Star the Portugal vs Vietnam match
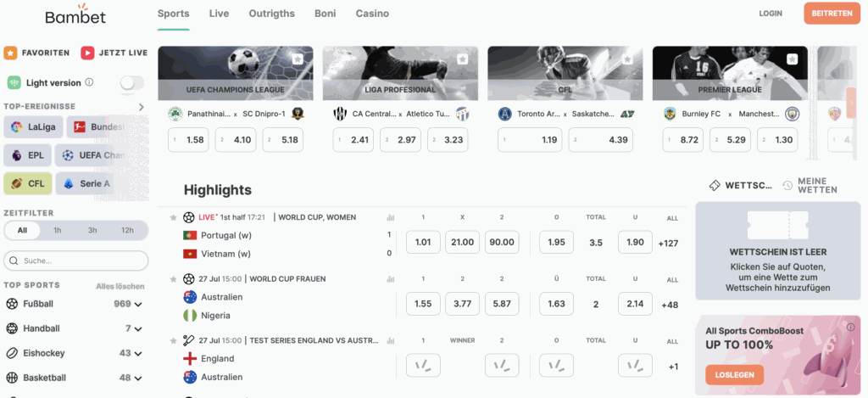Viewport: 868px width, 398px height. 173,217
